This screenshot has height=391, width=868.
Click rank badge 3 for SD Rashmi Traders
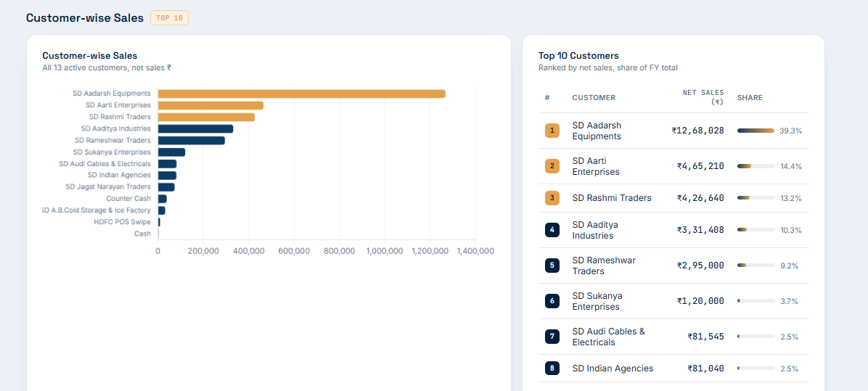[x=552, y=198]
